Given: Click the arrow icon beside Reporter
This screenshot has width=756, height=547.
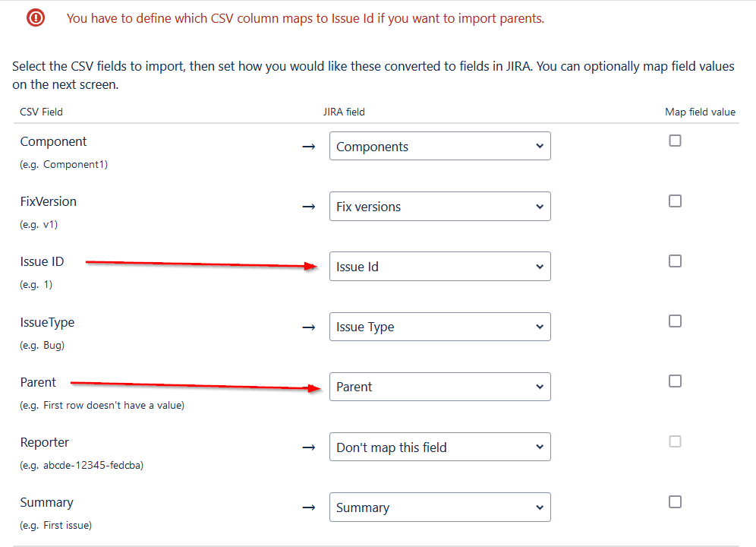Looking at the screenshot, I should tap(308, 447).
